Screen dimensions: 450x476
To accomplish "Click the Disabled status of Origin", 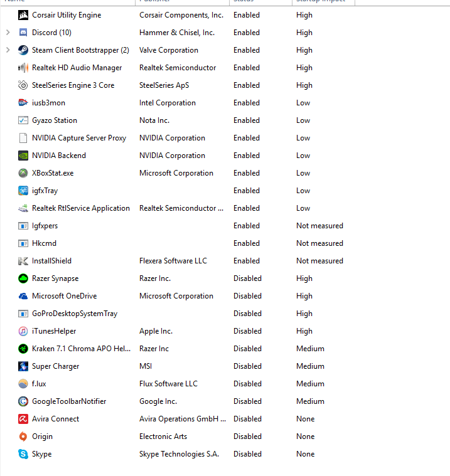I will [x=248, y=436].
